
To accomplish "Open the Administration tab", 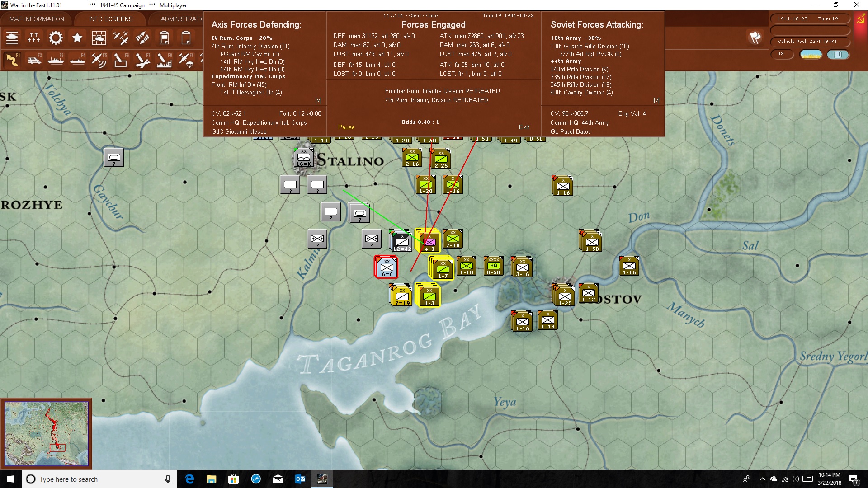I will coord(181,19).
